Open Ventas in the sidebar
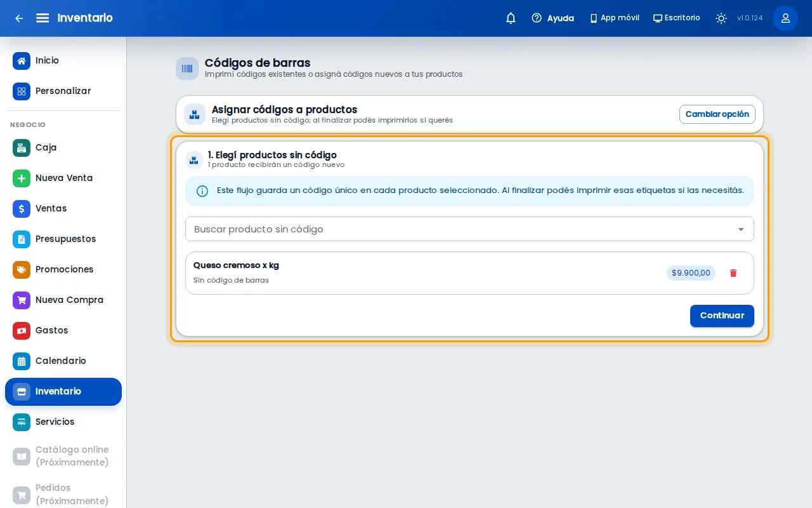The height and width of the screenshot is (508, 812). click(x=63, y=208)
